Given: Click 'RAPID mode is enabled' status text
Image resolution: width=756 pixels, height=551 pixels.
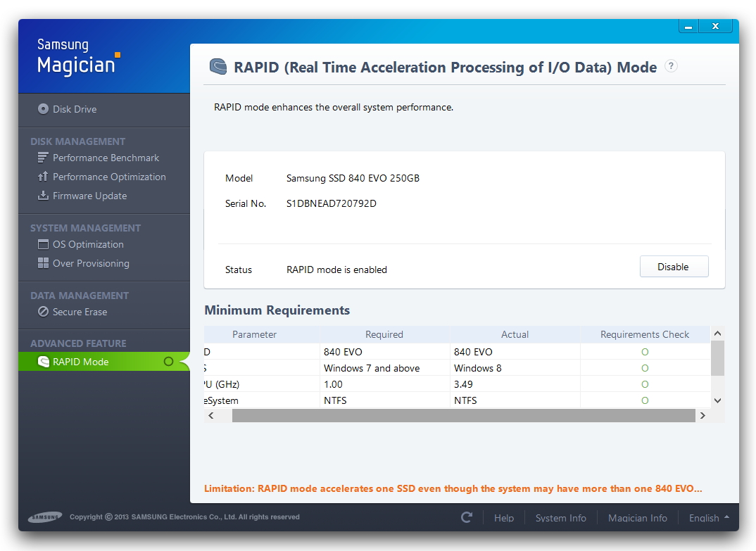Looking at the screenshot, I should pos(336,270).
